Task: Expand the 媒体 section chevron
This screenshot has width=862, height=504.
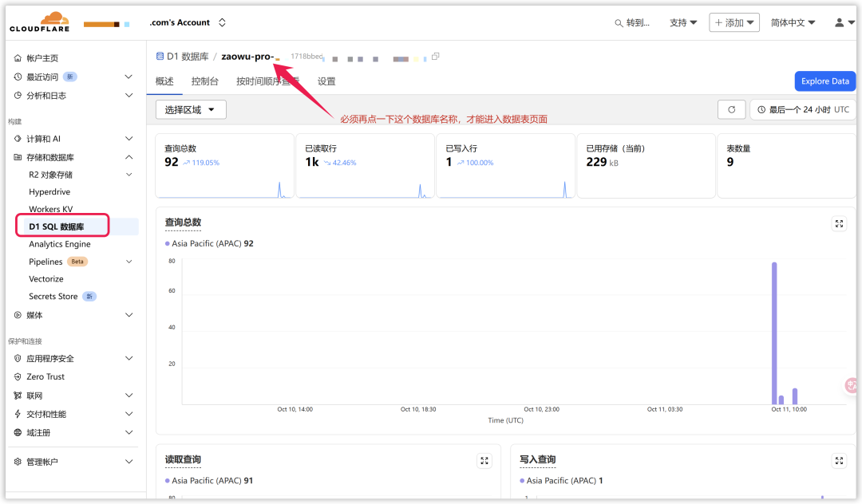Action: tap(129, 315)
